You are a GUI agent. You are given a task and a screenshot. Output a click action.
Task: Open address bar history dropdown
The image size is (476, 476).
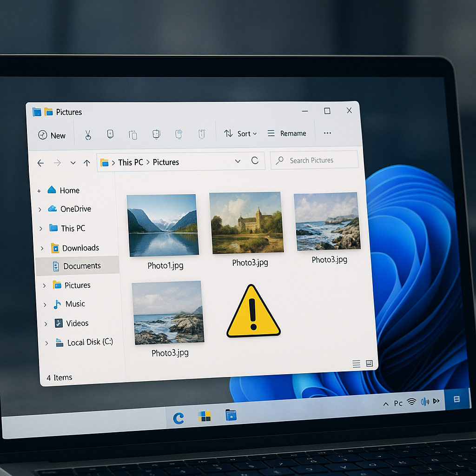[238, 161]
